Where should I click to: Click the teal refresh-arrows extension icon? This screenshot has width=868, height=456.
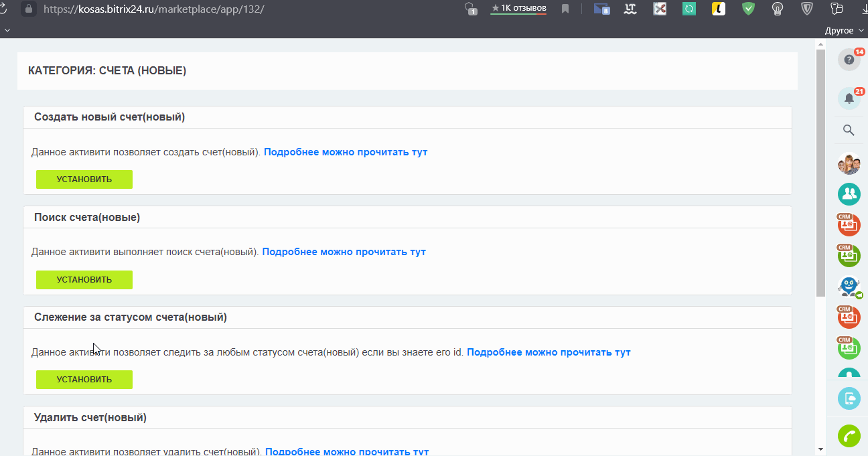[x=689, y=9]
